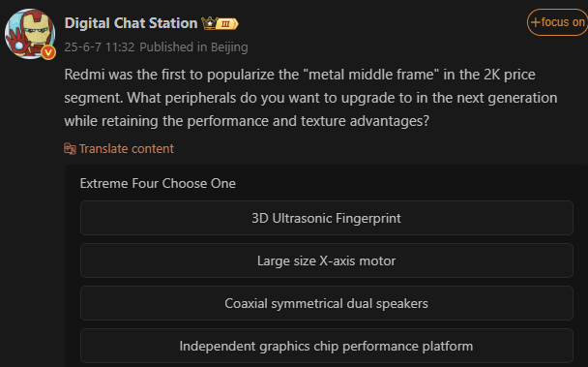
Task: Click the post timestamp 25-6-7 11:32
Action: [x=100, y=47]
